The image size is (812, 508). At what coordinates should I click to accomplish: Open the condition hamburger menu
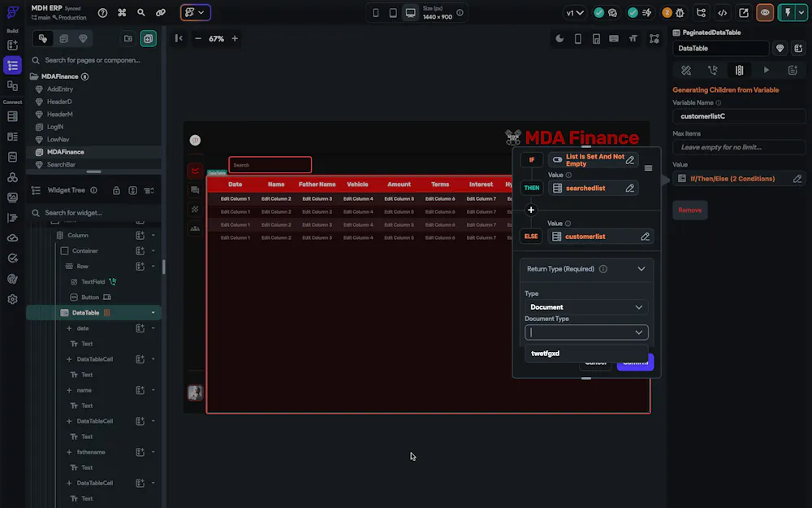(x=648, y=168)
